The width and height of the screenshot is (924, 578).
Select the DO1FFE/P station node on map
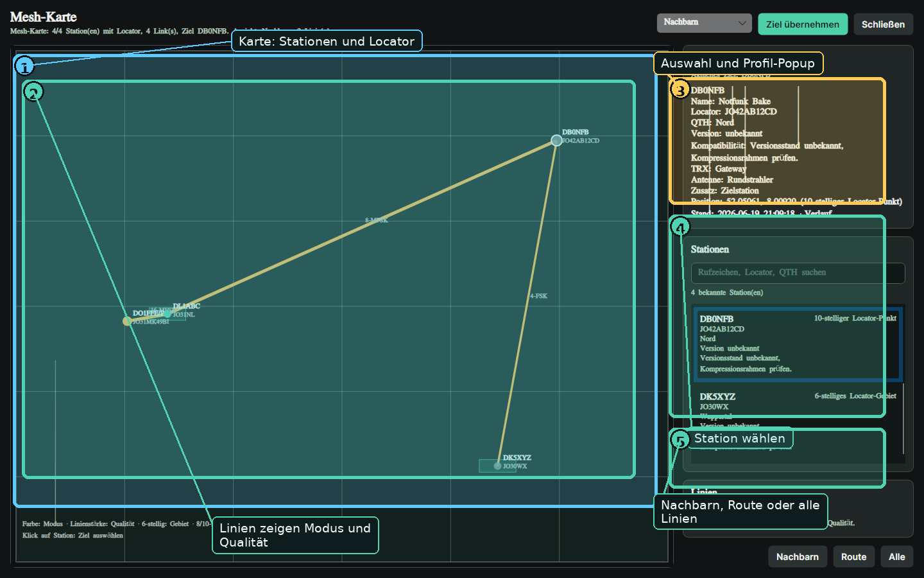coord(127,321)
